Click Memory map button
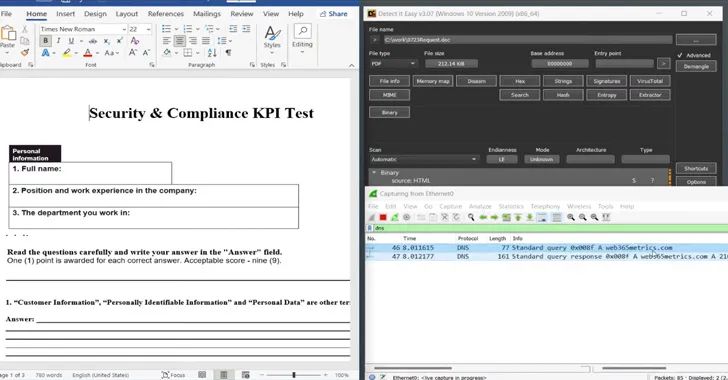The width and height of the screenshot is (728, 380). (x=433, y=81)
